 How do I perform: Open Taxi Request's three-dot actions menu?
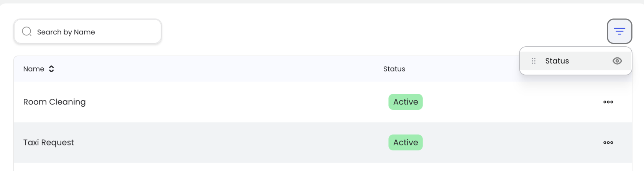(608, 143)
